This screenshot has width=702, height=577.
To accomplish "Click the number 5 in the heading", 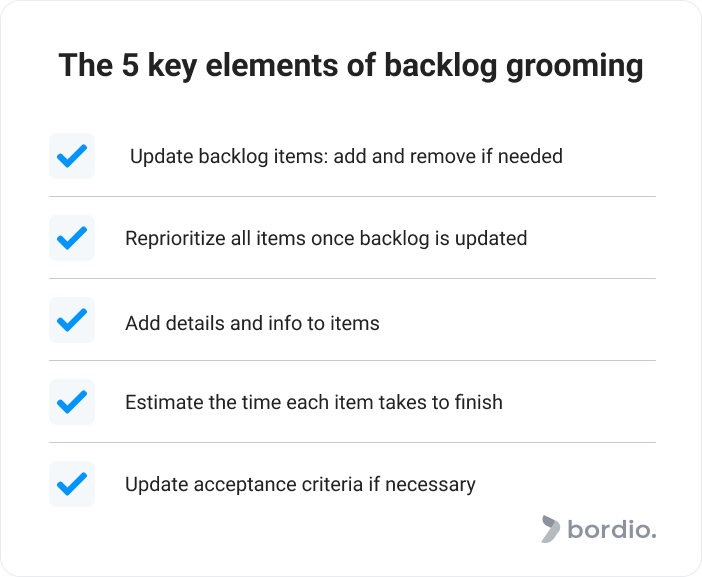I will [x=130, y=65].
